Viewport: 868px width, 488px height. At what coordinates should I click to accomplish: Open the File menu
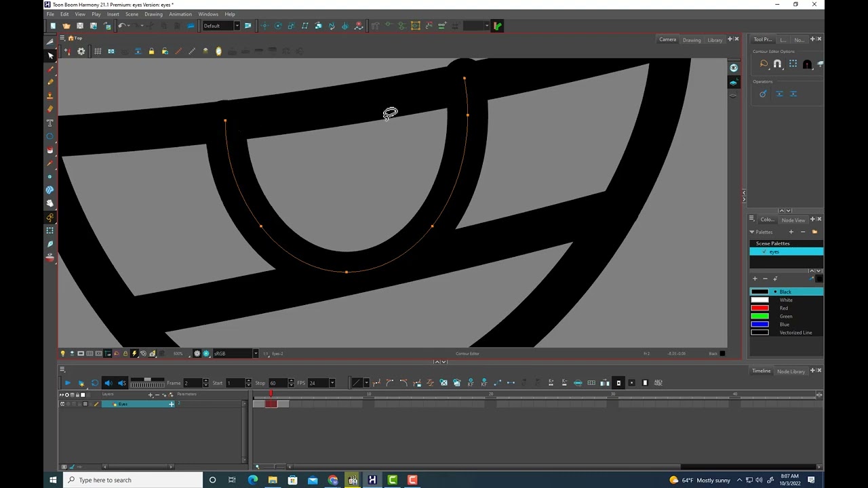pyautogui.click(x=50, y=14)
